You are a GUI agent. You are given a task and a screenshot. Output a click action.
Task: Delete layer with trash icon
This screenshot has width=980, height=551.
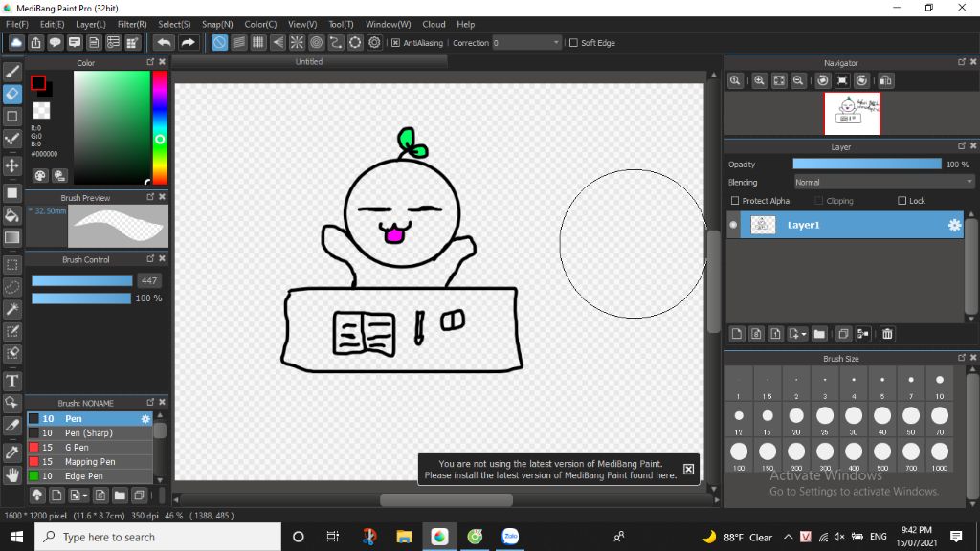[887, 334]
